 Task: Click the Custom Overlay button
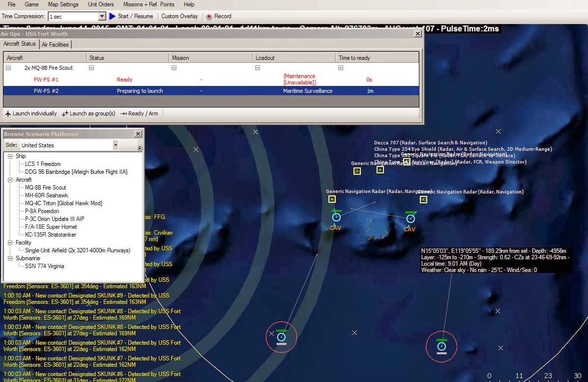(x=179, y=16)
